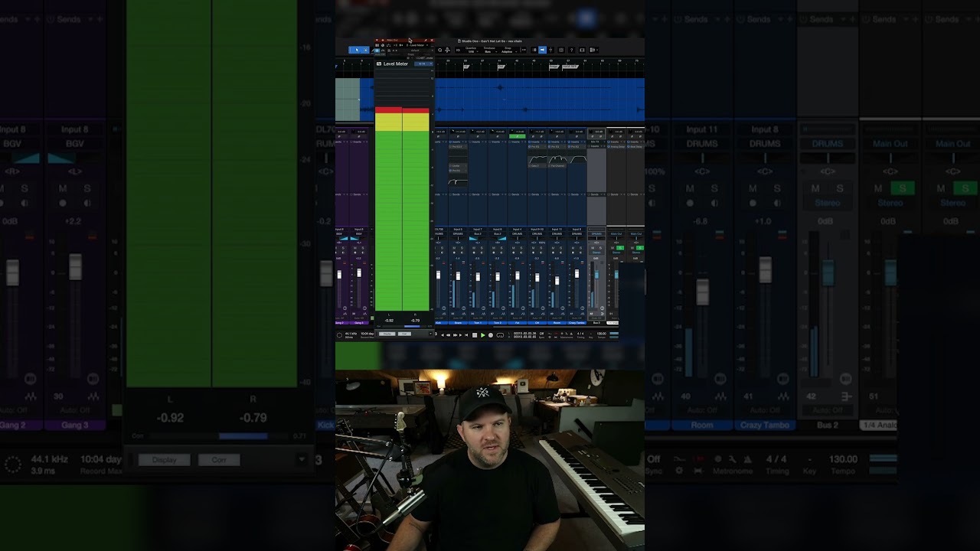Open the Level Meter preset dropdown
Screen dimensions: 980x551
click(x=416, y=51)
